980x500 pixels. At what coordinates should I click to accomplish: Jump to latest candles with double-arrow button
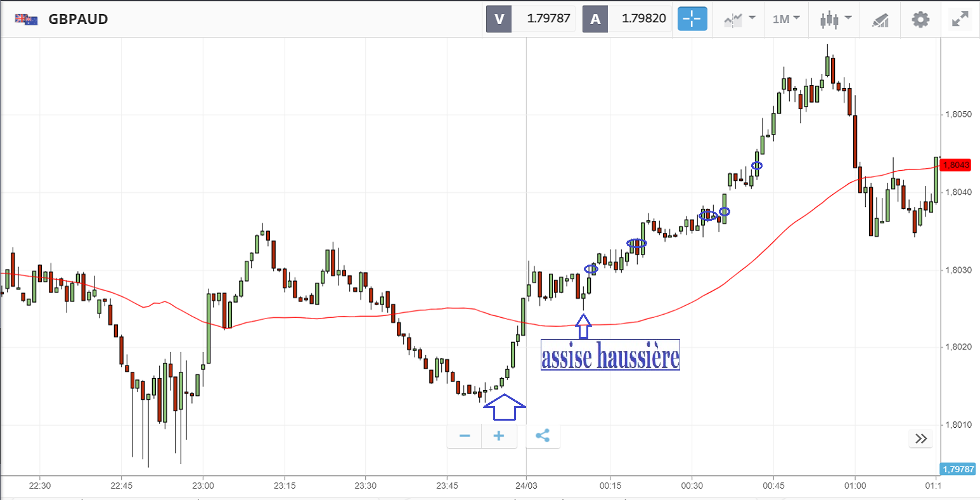point(921,438)
